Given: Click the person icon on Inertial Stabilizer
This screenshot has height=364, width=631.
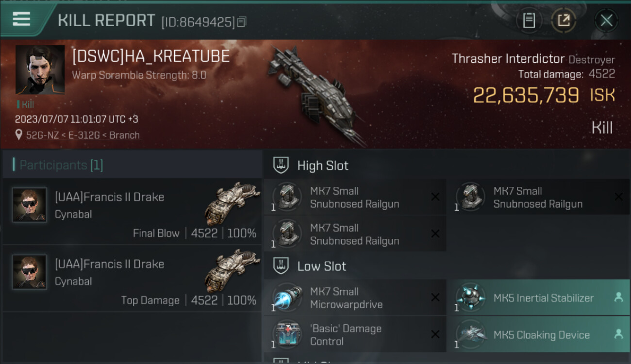Looking at the screenshot, I should click(x=618, y=298).
